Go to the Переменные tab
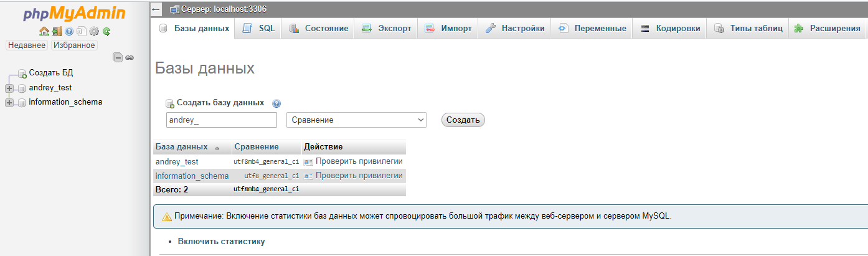This screenshot has width=868, height=256. point(592,29)
